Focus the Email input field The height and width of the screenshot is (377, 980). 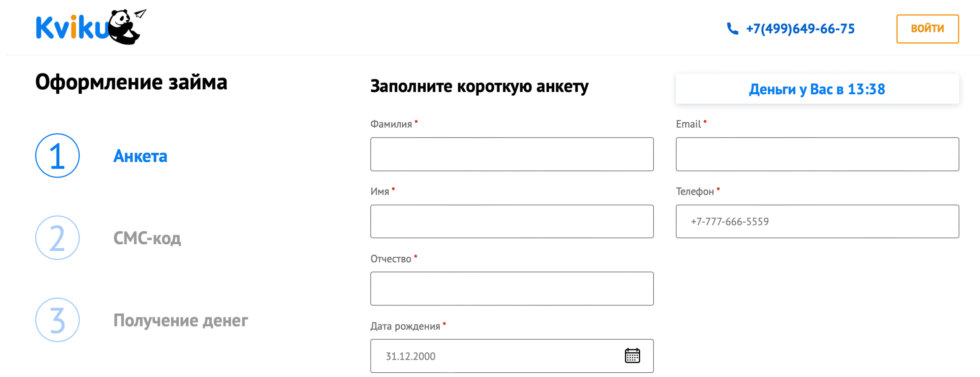817,154
